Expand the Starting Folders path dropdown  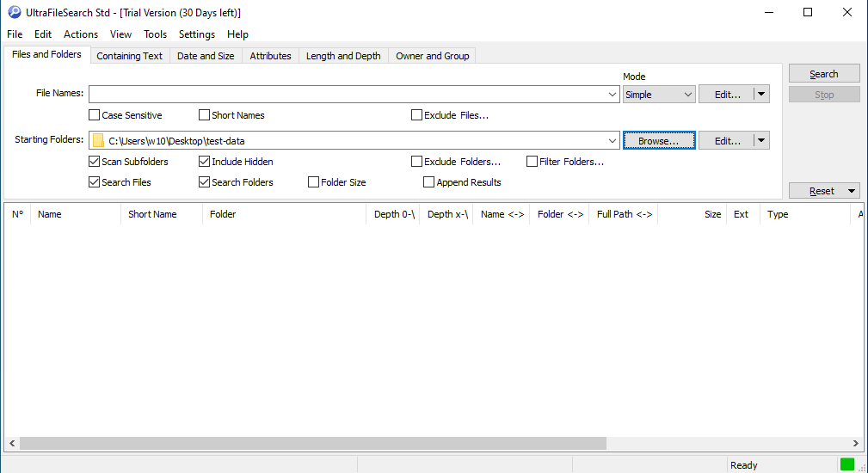point(613,141)
